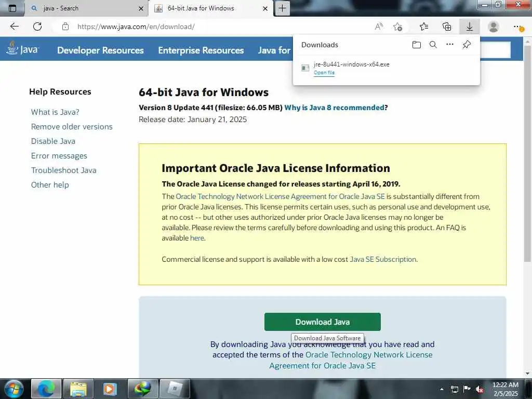Open Developer Resources menu
Image resolution: width=532 pixels, height=399 pixels.
click(x=100, y=50)
